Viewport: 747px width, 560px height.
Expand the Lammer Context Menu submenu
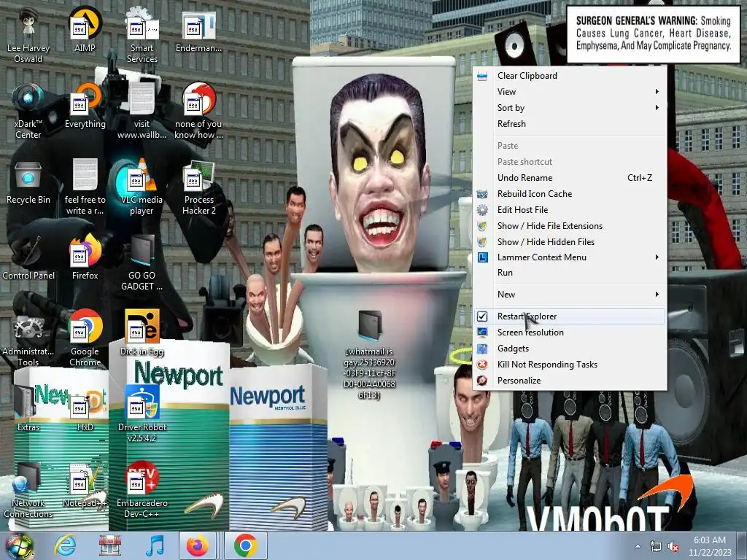569,257
